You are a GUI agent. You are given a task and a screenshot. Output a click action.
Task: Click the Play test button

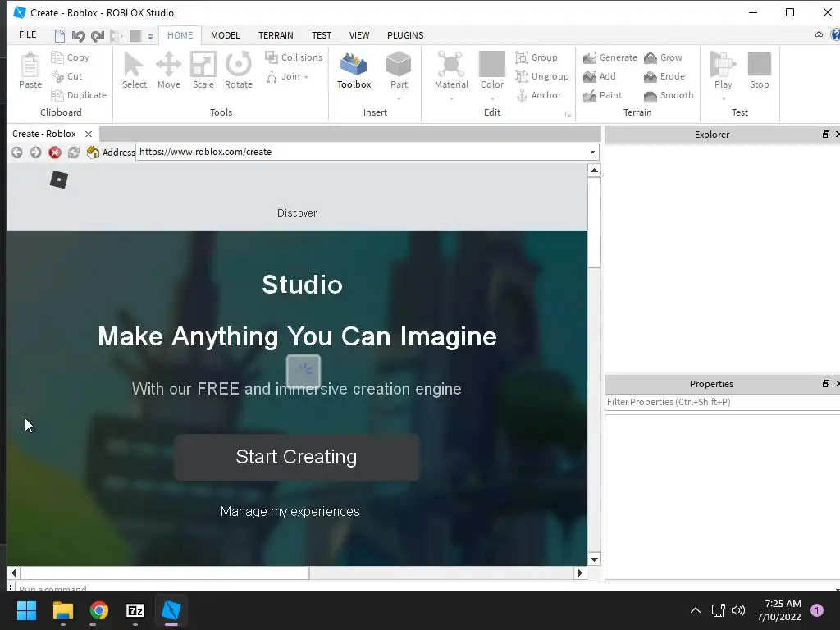click(723, 71)
